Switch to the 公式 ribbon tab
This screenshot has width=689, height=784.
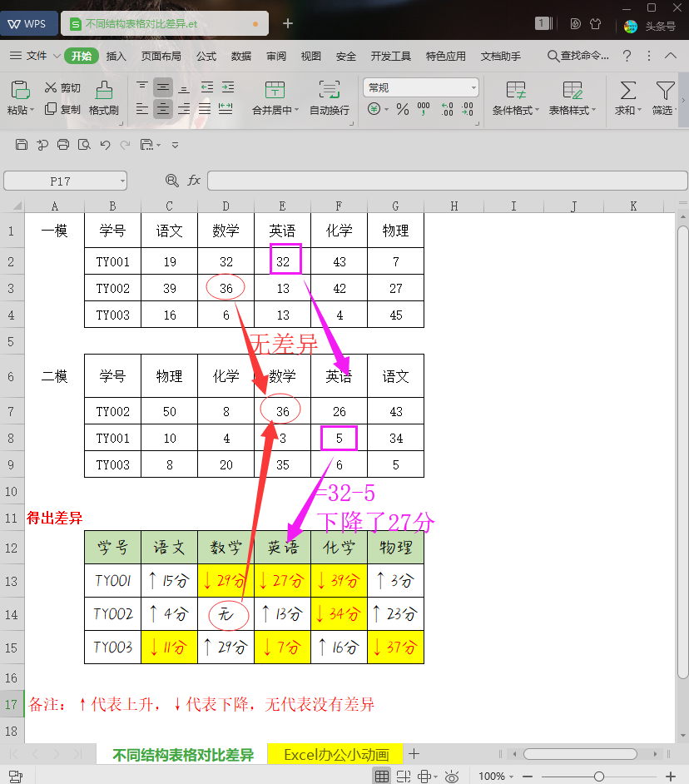tap(206, 56)
